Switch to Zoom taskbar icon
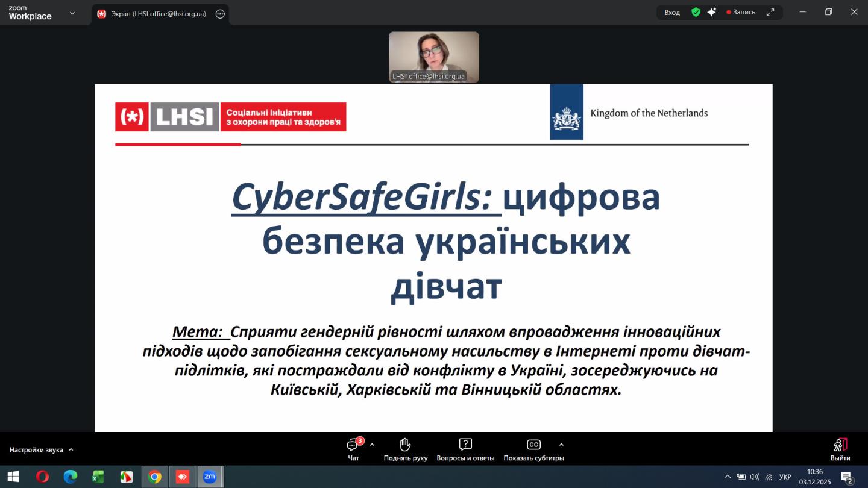The image size is (868, 488). coord(210,477)
